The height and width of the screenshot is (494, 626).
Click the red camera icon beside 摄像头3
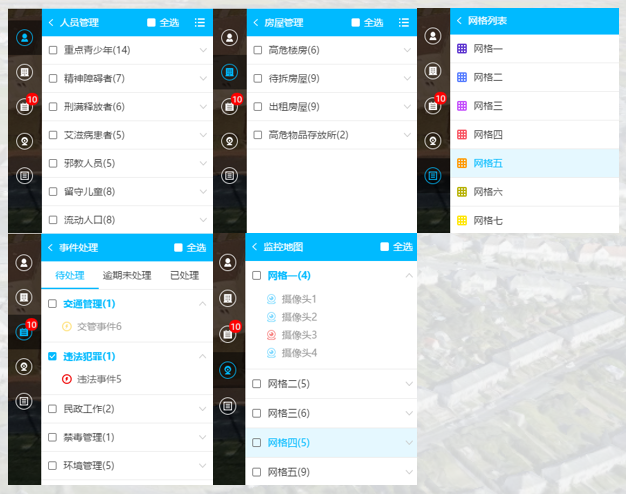(272, 335)
